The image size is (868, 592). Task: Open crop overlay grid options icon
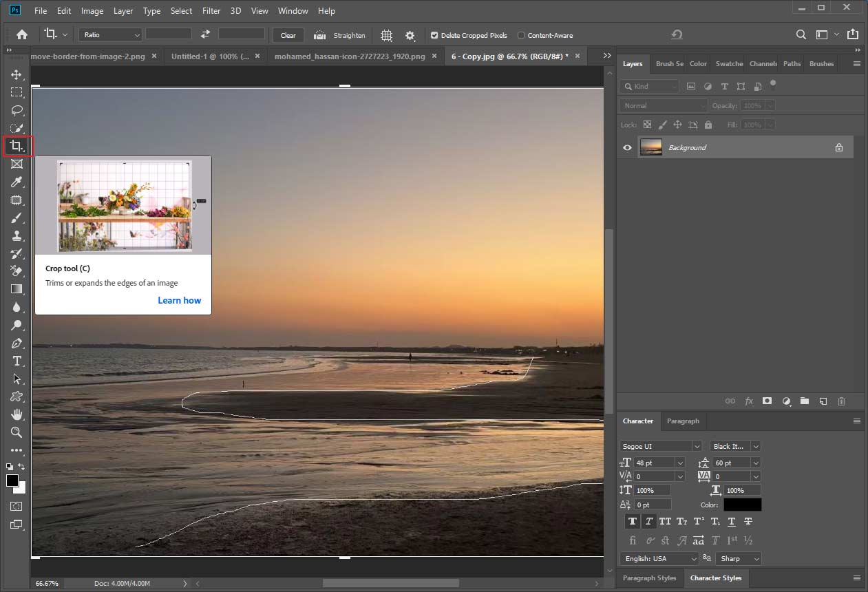(386, 35)
